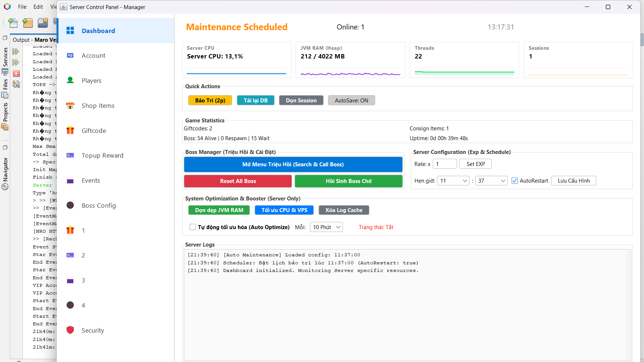Toggle the AutoSave: ON button
Image resolution: width=644 pixels, height=362 pixels.
[x=351, y=100]
